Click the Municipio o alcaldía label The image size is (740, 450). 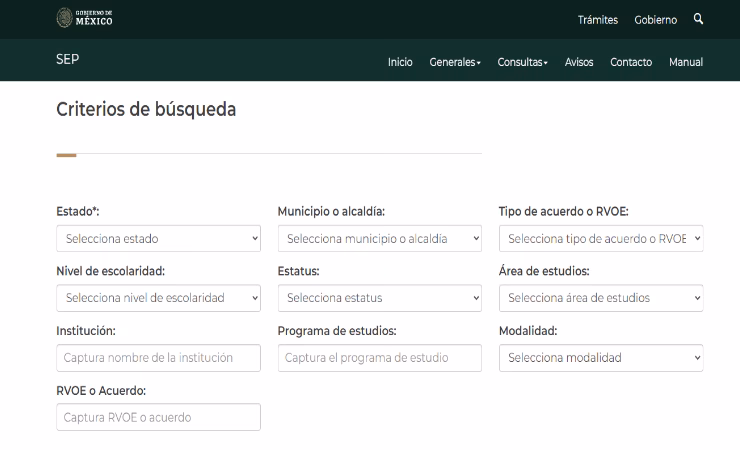coord(331,211)
